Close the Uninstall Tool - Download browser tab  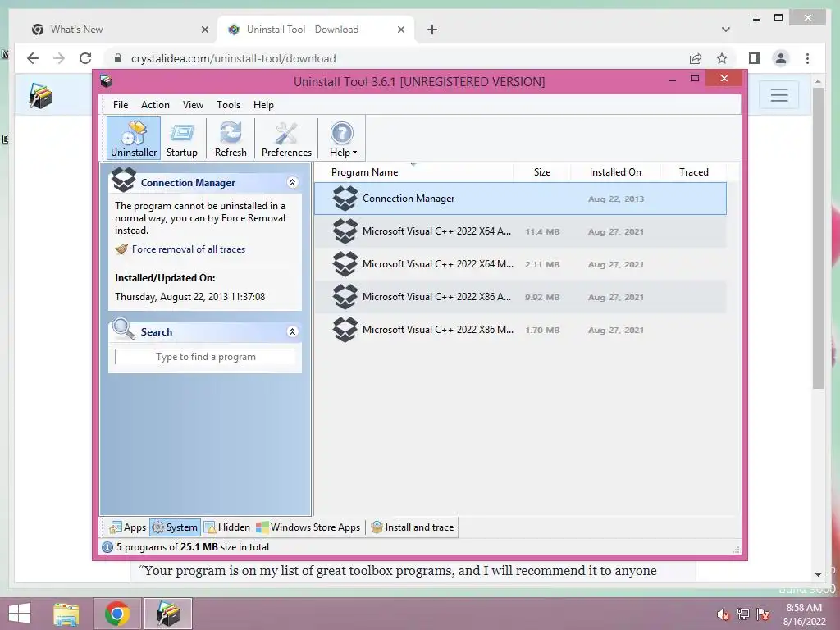pos(401,30)
